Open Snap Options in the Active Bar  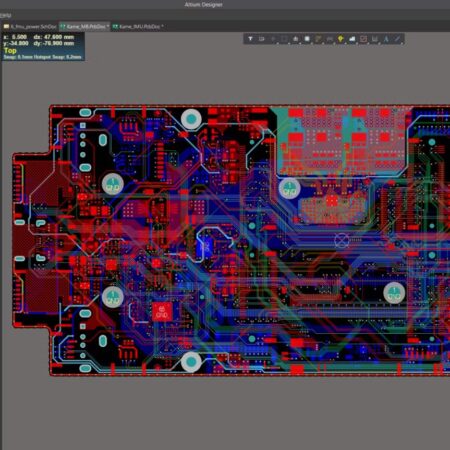click(262, 39)
